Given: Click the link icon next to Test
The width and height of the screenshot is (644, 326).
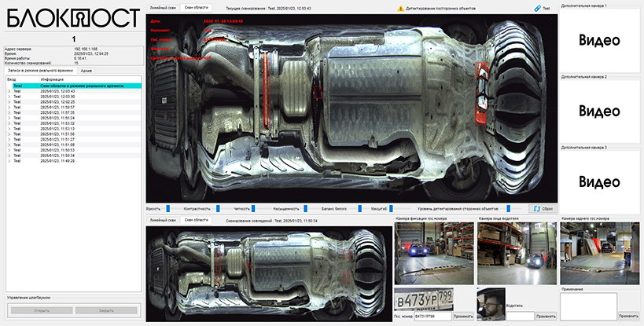Looking at the screenshot, I should (536, 7).
